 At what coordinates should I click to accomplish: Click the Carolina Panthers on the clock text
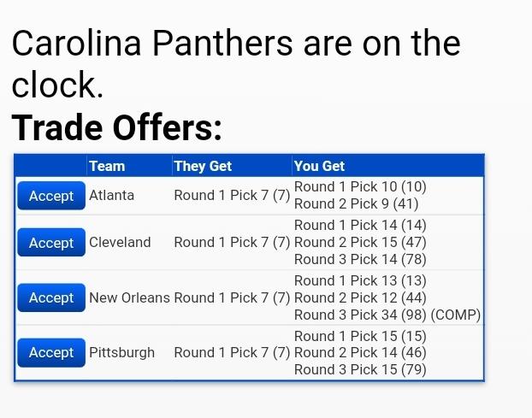pos(236,63)
